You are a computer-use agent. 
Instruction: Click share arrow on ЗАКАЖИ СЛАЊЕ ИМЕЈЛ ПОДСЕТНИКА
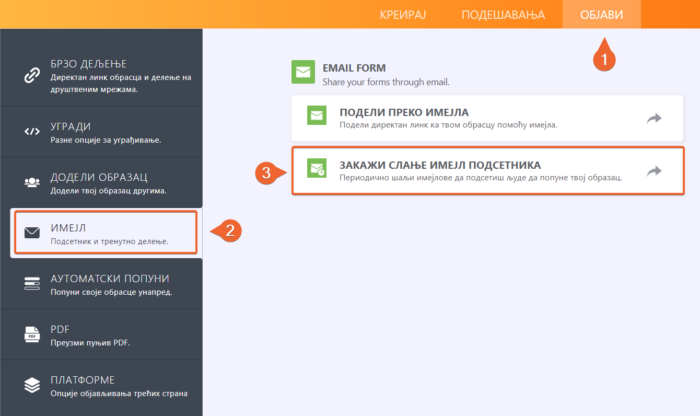[654, 171]
